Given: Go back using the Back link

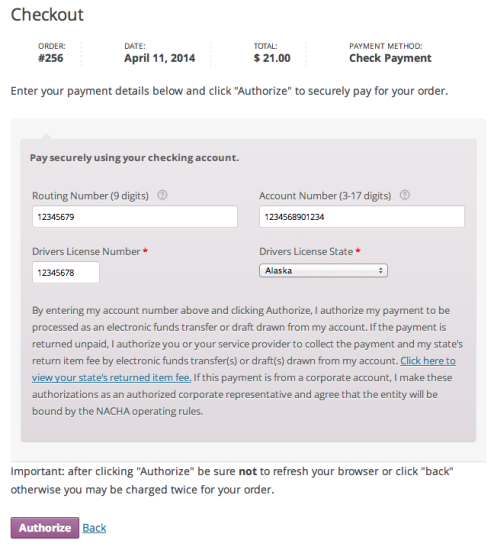Looking at the screenshot, I should click(94, 528).
